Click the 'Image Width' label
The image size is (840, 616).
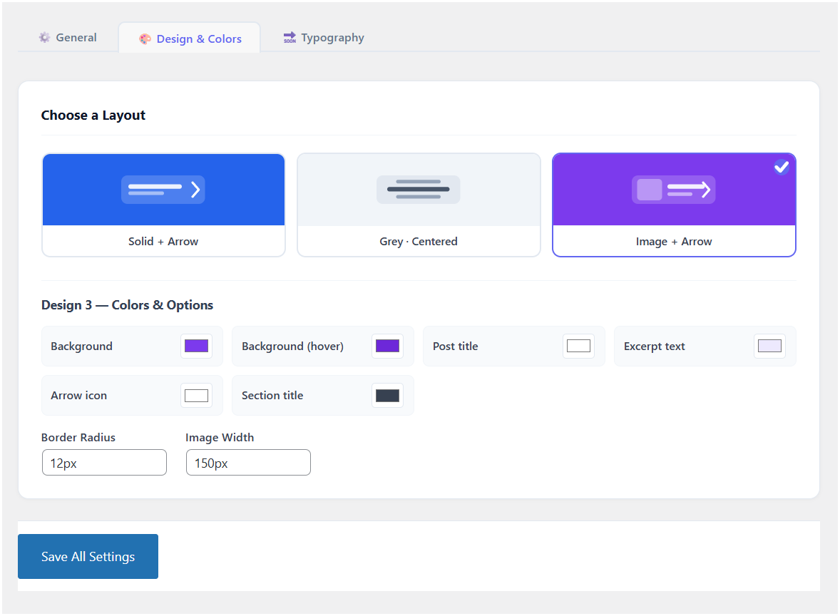[220, 438]
